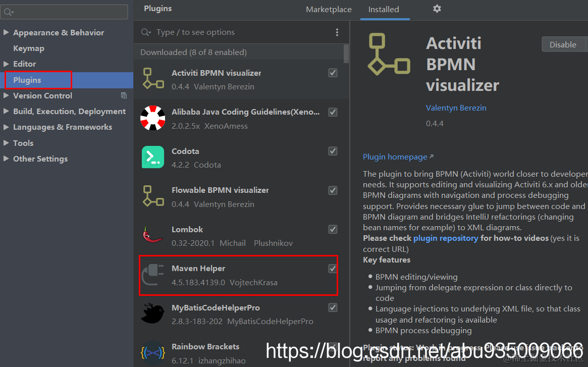Select Flowable BPMN visualizer plugin name
The image size is (588, 367).
tap(220, 190)
